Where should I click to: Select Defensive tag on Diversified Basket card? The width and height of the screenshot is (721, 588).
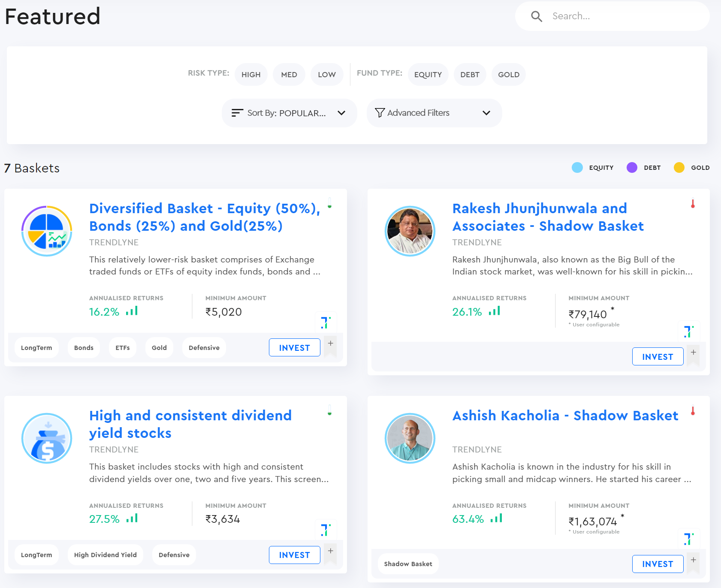204,347
